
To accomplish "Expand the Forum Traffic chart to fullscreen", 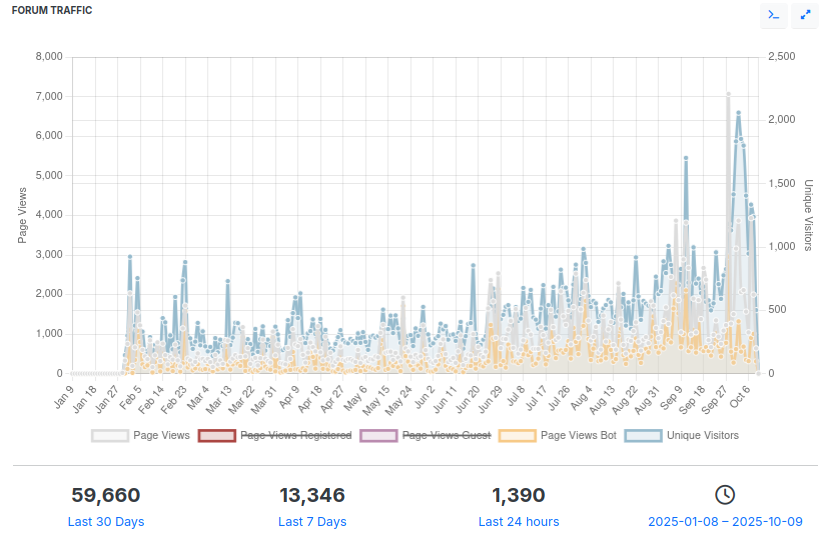I will pyautogui.click(x=804, y=15).
